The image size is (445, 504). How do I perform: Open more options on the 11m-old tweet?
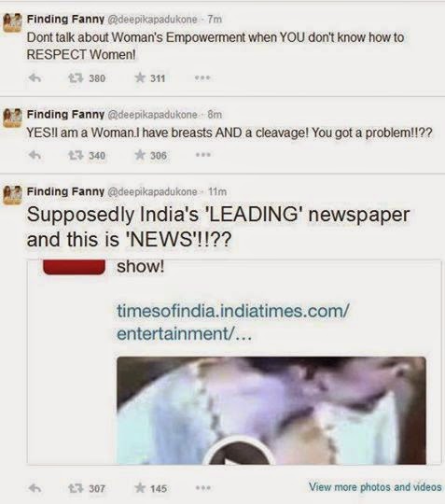click(203, 488)
